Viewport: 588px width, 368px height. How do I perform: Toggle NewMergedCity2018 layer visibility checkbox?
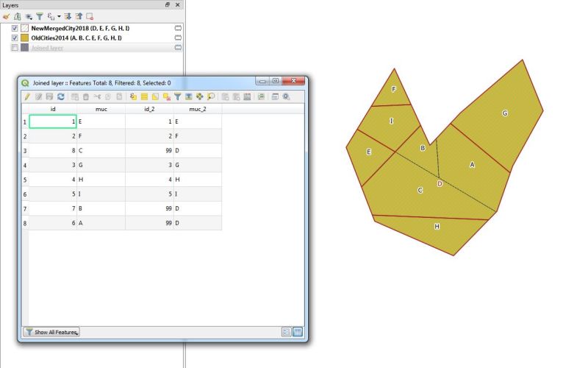(15, 28)
